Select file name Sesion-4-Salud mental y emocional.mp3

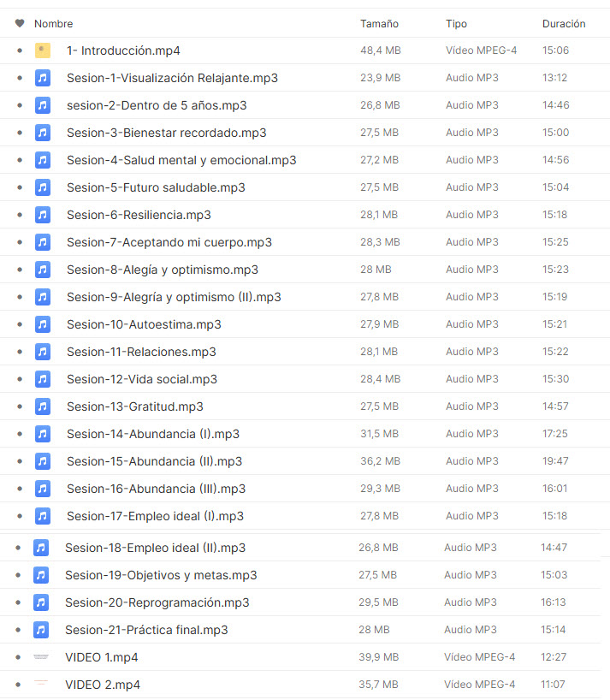click(181, 160)
